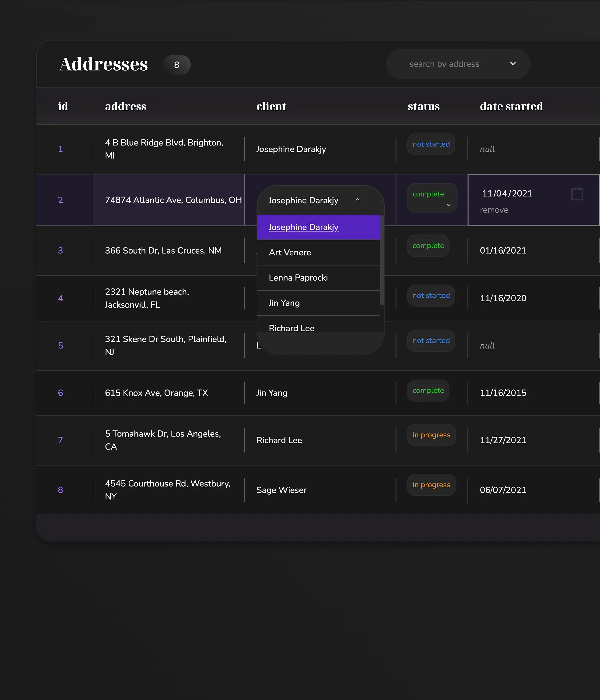This screenshot has height=700, width=600.
Task: Click the complete badge for 615 Knox Ave
Action: (428, 391)
